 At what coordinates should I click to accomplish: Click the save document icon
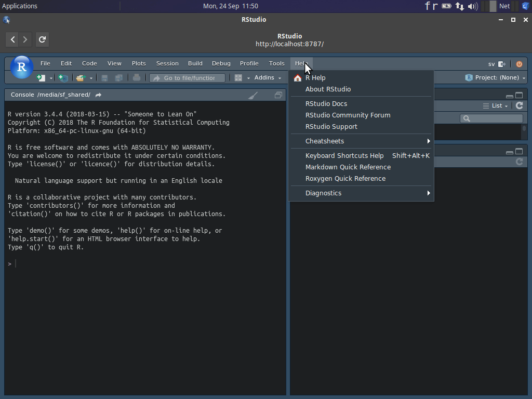coord(104,78)
